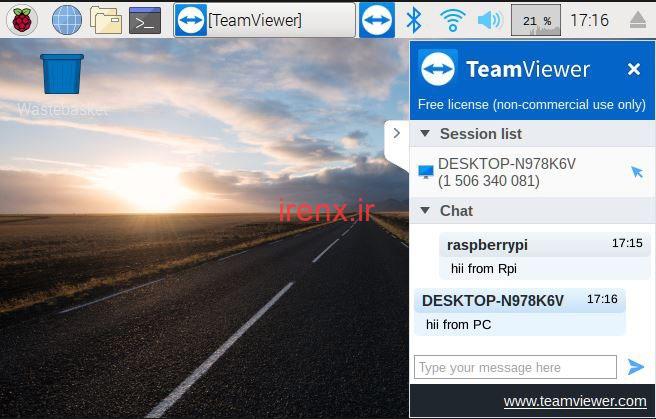Open the Wastebasket on the desktop

[x=62, y=75]
